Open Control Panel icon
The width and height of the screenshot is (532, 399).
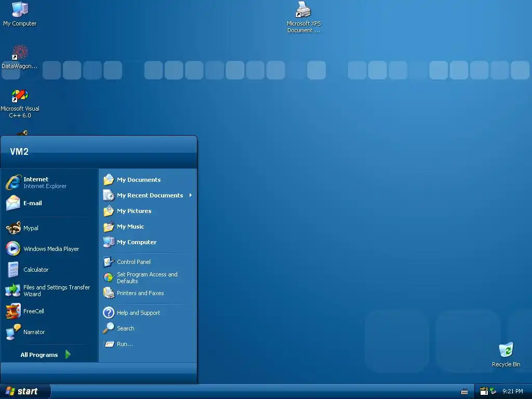click(x=109, y=262)
